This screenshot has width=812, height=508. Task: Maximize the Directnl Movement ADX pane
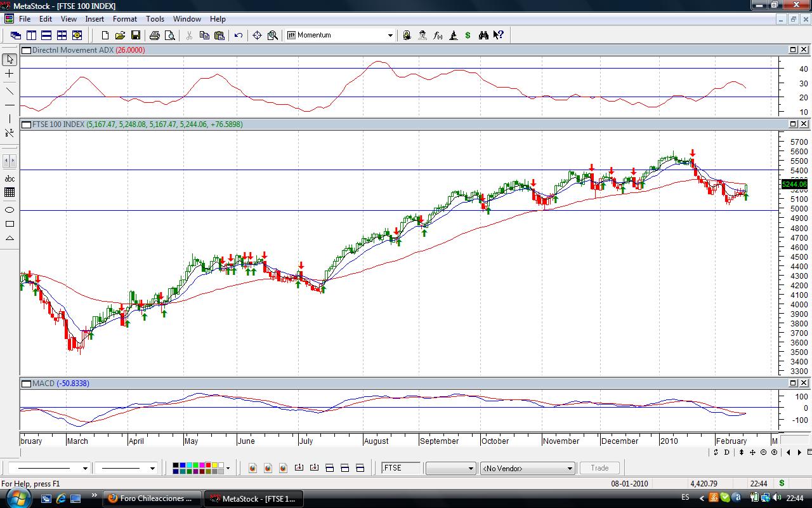tap(793, 50)
